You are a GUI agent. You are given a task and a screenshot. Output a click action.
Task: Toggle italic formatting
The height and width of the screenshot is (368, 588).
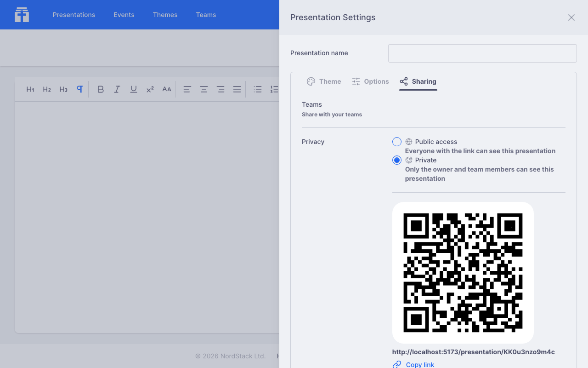117,89
